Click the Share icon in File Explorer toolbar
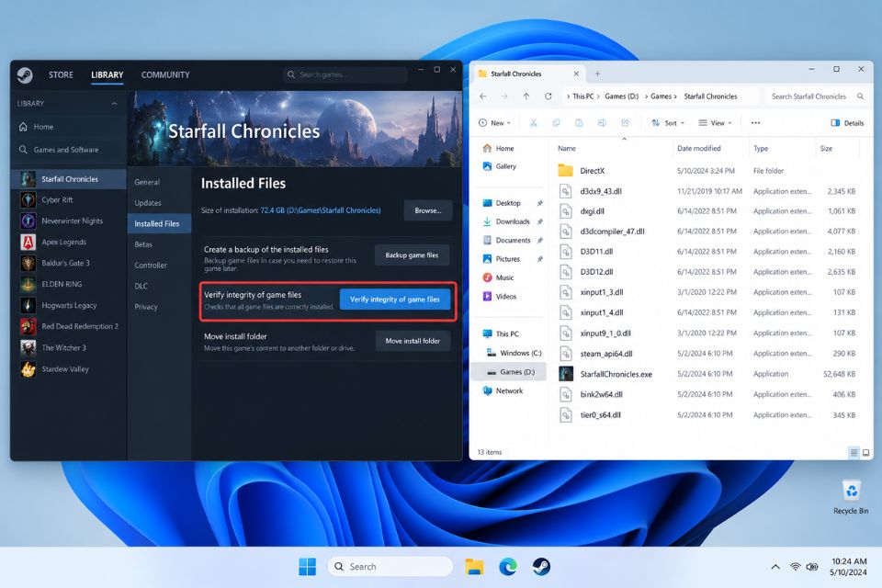882x588 pixels. (625, 123)
